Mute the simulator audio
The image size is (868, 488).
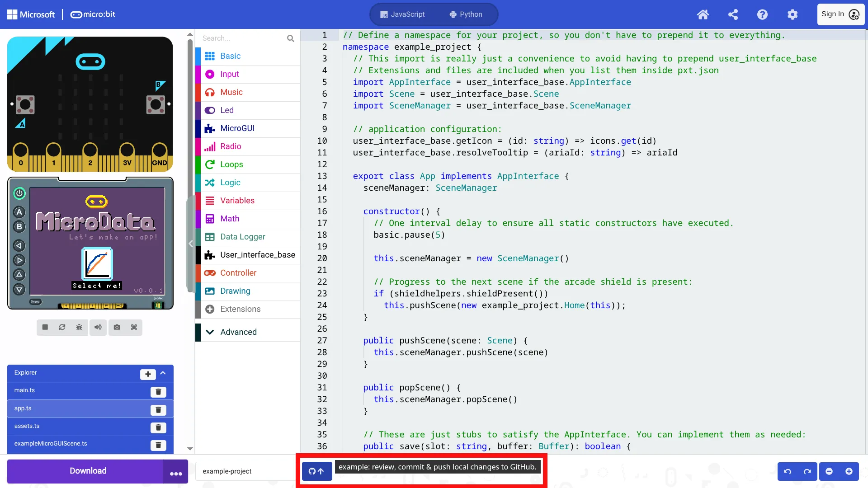98,327
